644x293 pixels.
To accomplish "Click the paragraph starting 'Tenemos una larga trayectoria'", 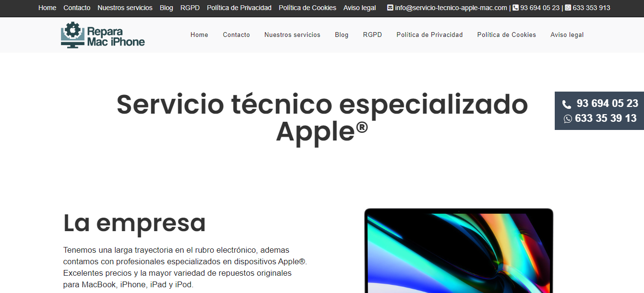I will tap(185, 267).
